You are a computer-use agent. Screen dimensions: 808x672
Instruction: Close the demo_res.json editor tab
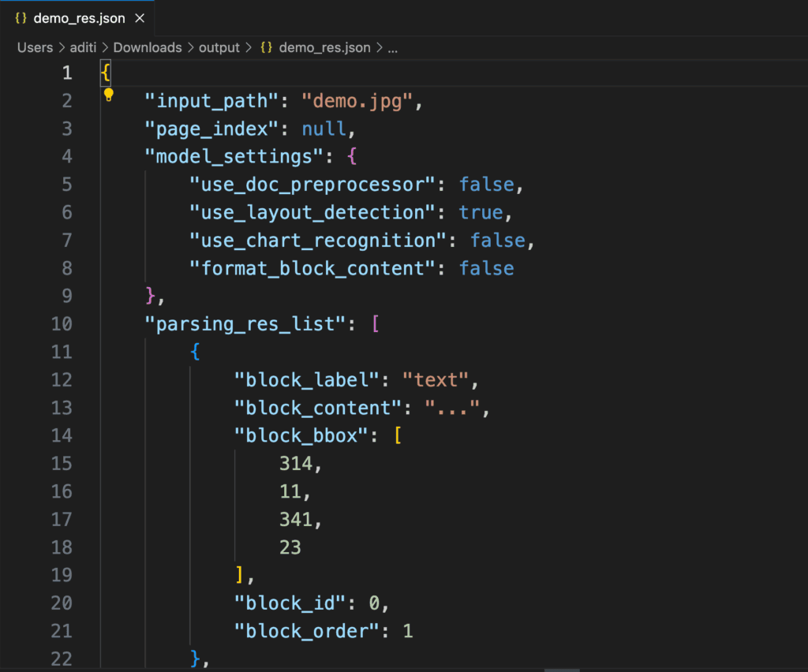point(140,18)
